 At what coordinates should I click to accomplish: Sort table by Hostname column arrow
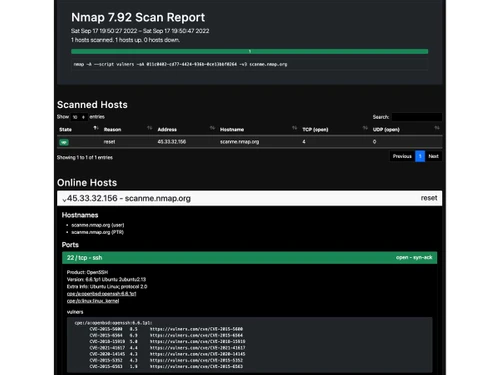tap(294, 128)
